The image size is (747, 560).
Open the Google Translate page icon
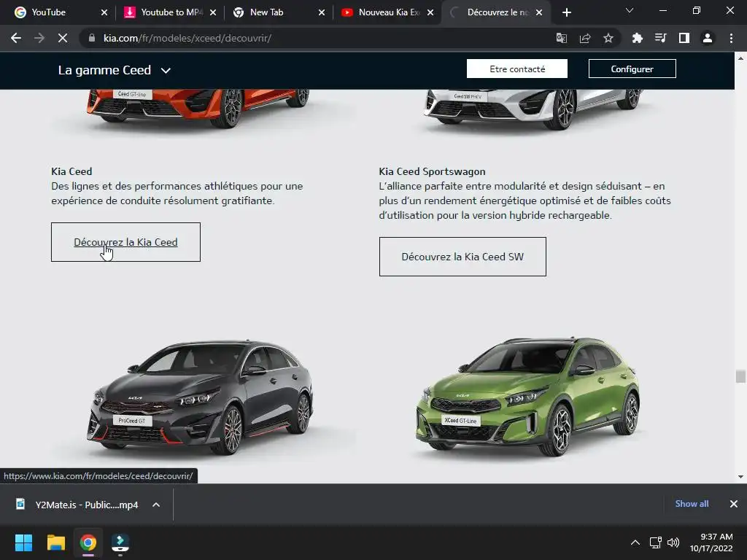[x=562, y=38]
